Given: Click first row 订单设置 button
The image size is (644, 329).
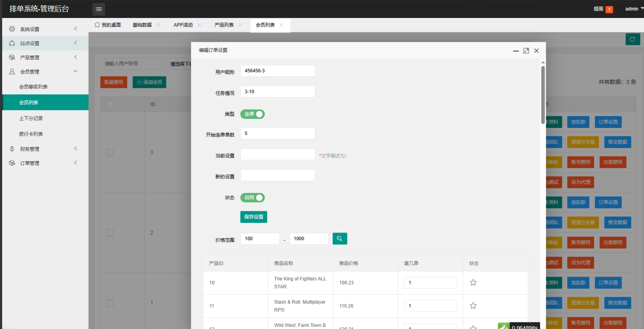Looking at the screenshot, I should tap(608, 122).
